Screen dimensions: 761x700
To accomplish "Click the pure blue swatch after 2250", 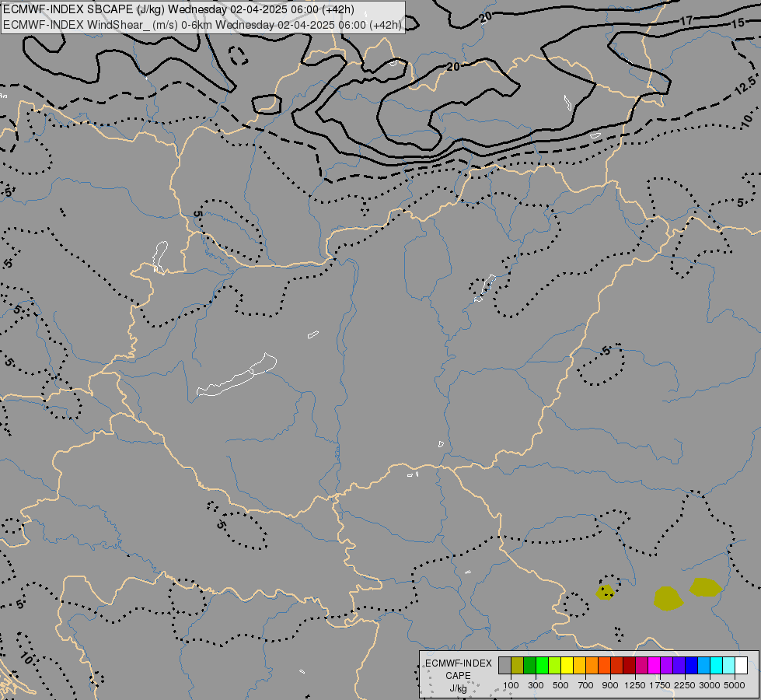I will pyautogui.click(x=691, y=666).
